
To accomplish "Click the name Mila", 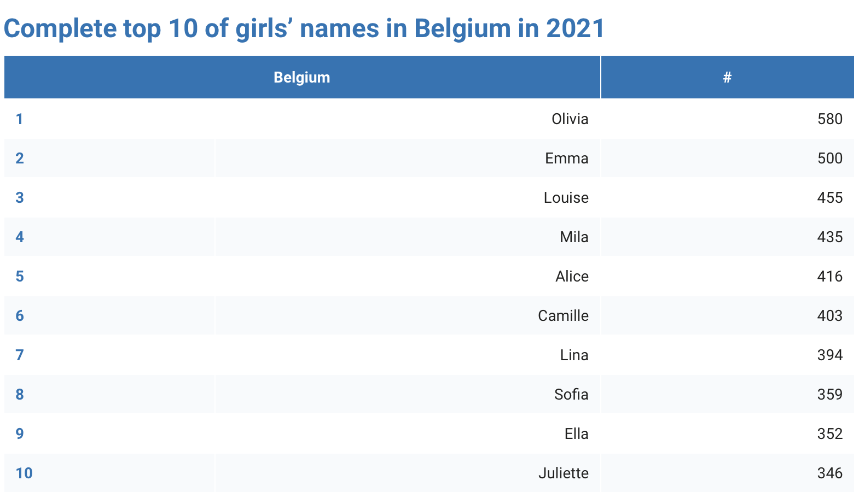I will tap(574, 237).
